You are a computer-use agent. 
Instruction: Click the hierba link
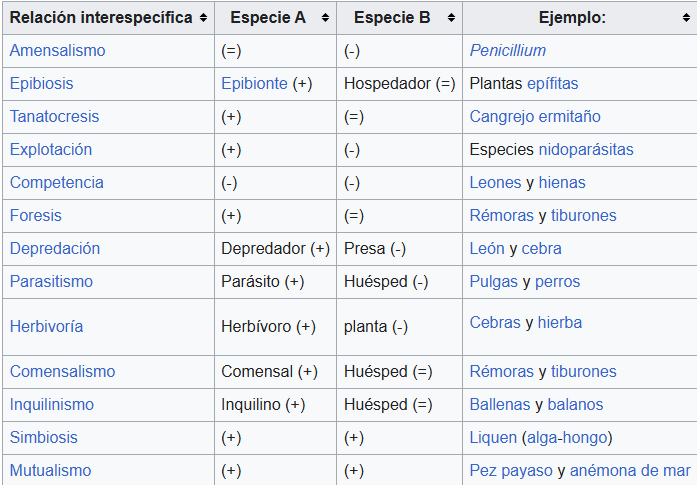coord(560,322)
